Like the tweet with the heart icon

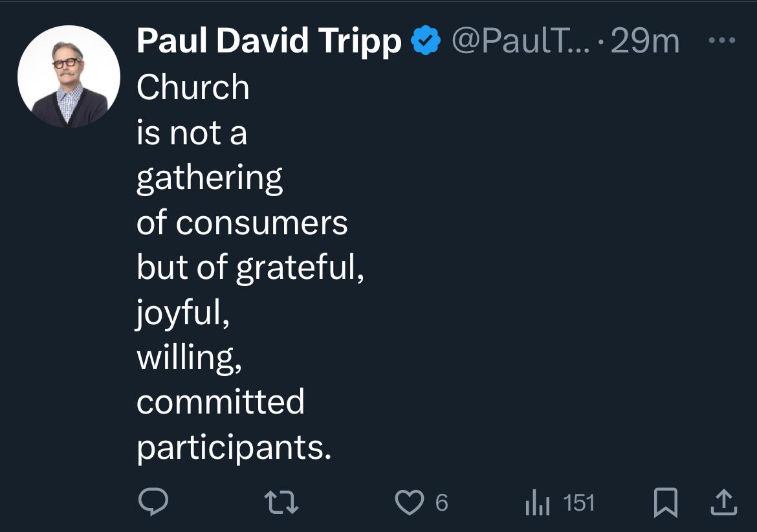click(x=409, y=502)
